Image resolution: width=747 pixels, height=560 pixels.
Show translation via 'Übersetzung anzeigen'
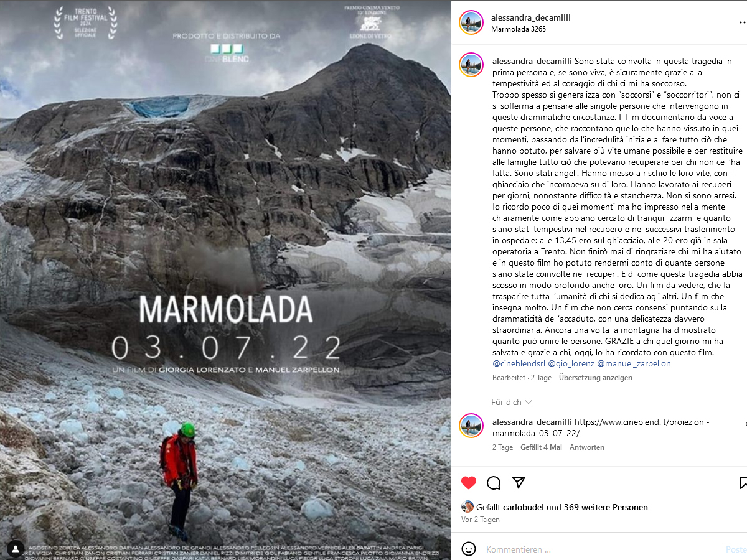pos(595,378)
